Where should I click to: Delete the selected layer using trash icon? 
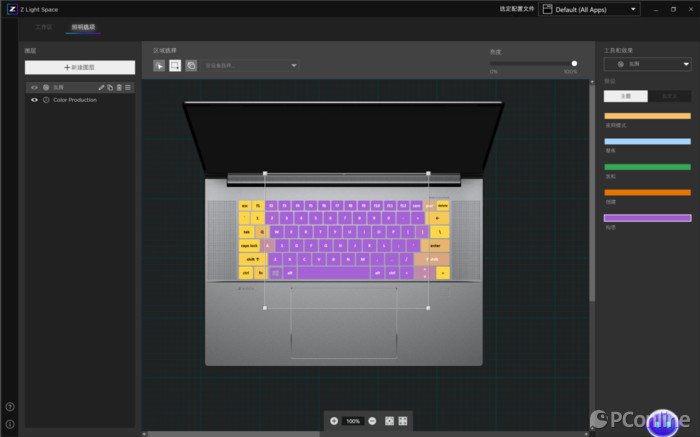tap(119, 87)
